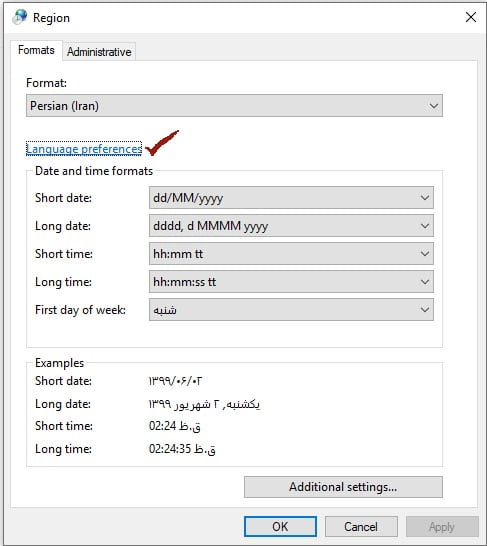Open the Administrative tab
This screenshot has width=487, height=546.
point(99,52)
